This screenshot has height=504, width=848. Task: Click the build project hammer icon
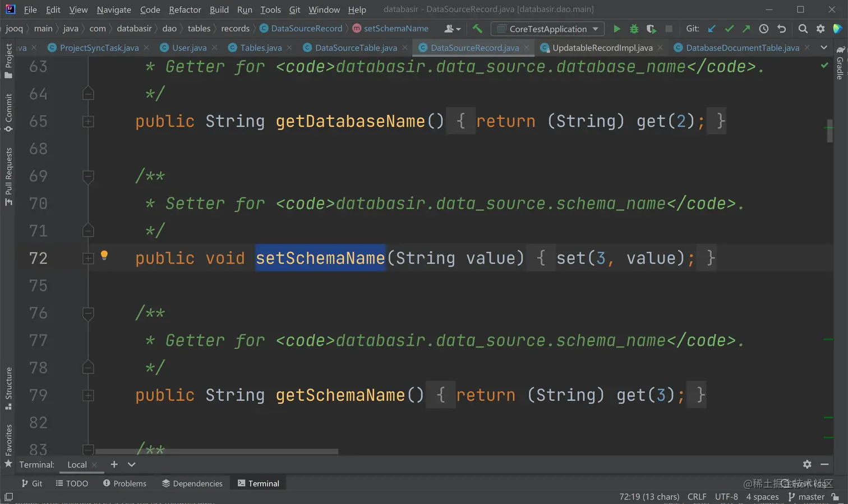[477, 29]
